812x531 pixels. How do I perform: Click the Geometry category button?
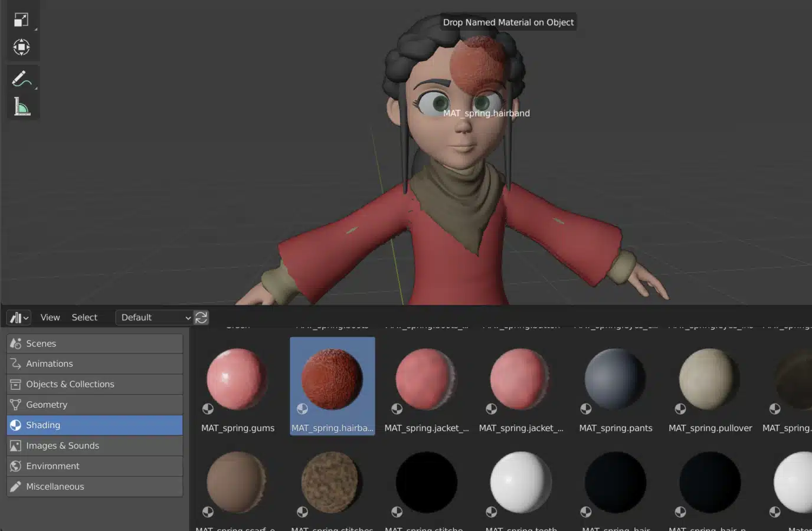click(94, 405)
